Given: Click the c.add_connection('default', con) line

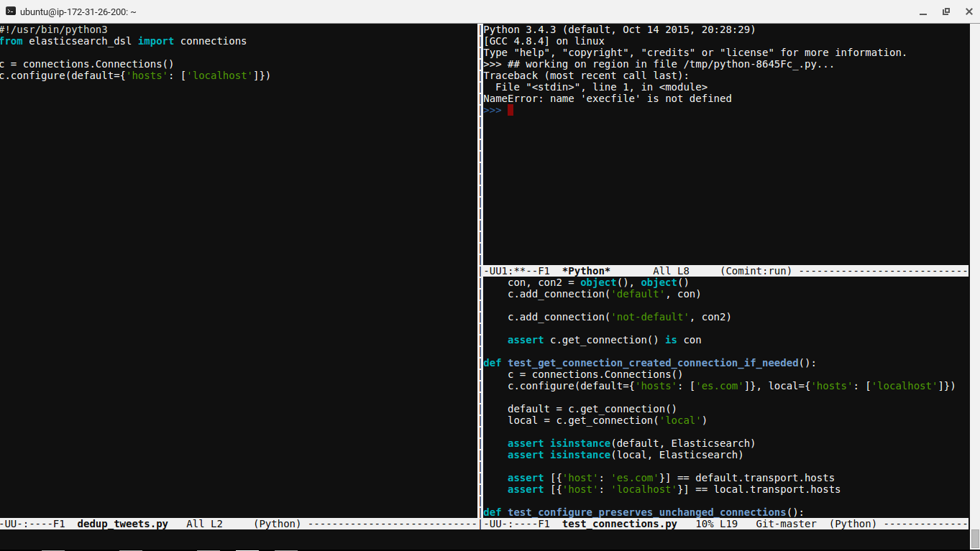Looking at the screenshot, I should coord(604,294).
